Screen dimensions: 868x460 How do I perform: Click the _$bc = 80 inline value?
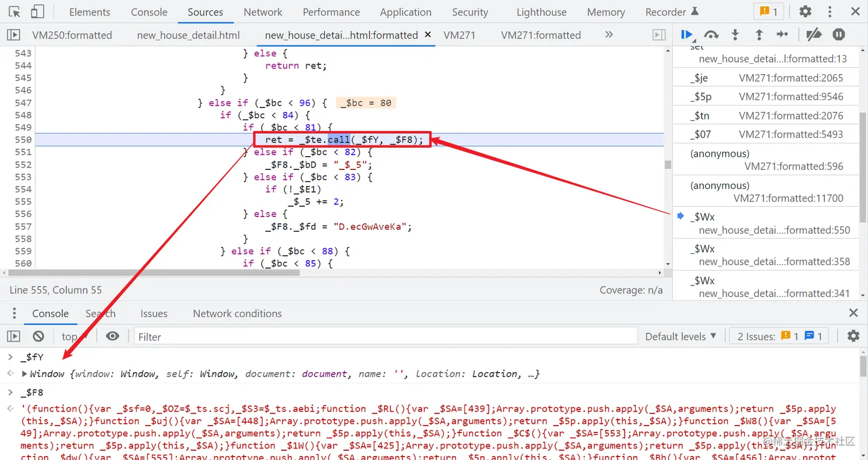(x=366, y=103)
